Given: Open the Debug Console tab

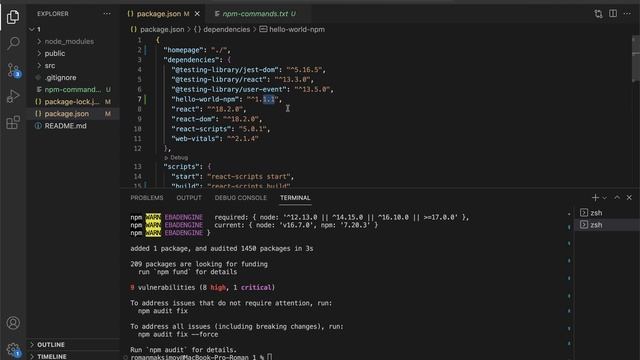Looking at the screenshot, I should point(240,198).
